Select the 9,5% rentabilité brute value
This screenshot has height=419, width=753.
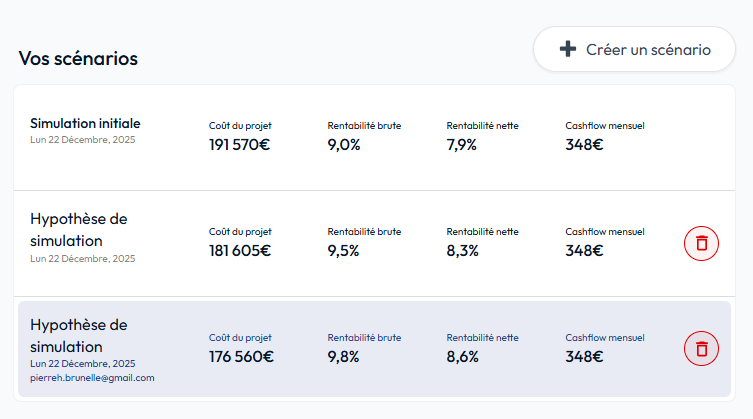[x=343, y=251]
